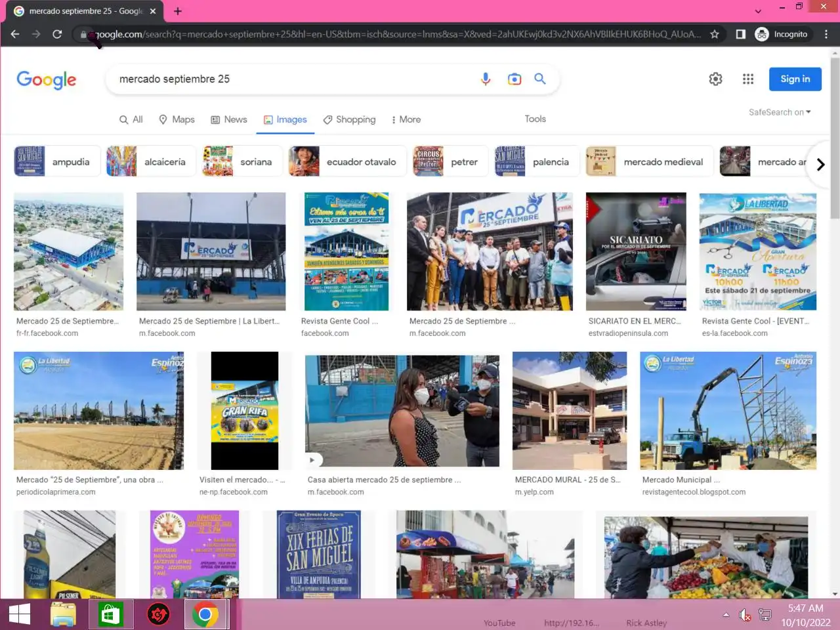This screenshot has width=840, height=630.
Task: Open the Google apps grid
Action: [x=748, y=79]
